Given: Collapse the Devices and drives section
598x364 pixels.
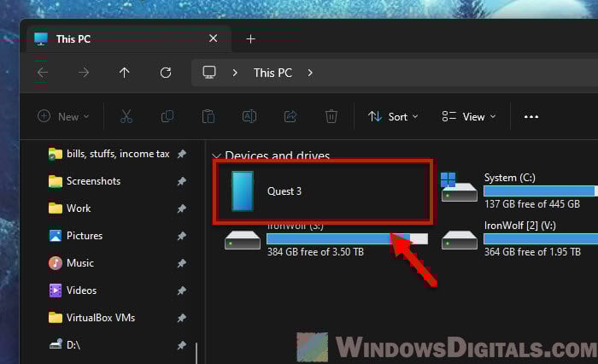Looking at the screenshot, I should (217, 156).
